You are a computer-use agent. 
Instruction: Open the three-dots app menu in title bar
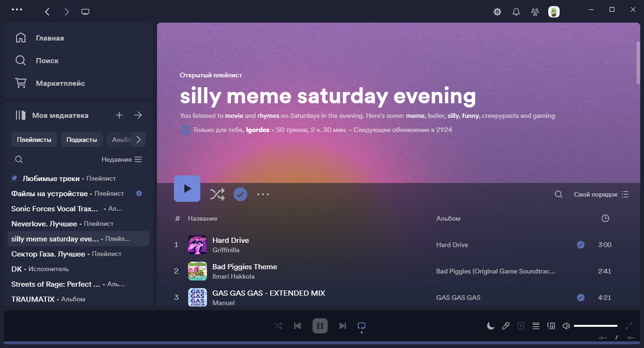[17, 9]
